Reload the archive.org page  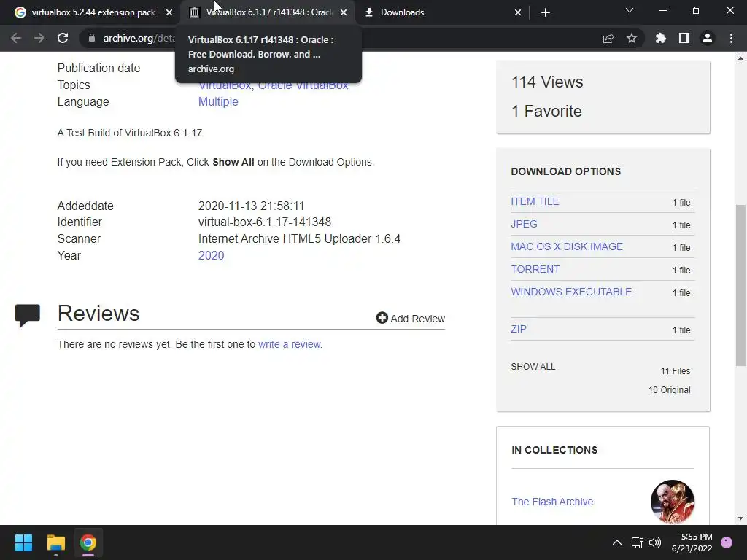[63, 38]
